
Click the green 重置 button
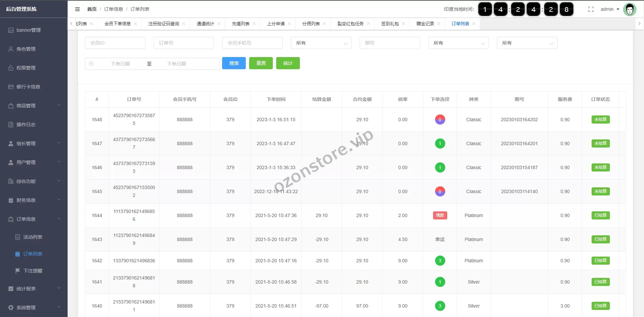[261, 63]
